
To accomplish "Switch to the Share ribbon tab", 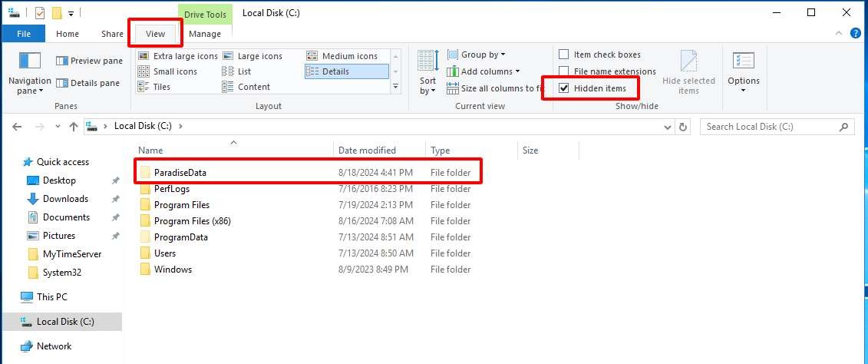I will tap(112, 34).
